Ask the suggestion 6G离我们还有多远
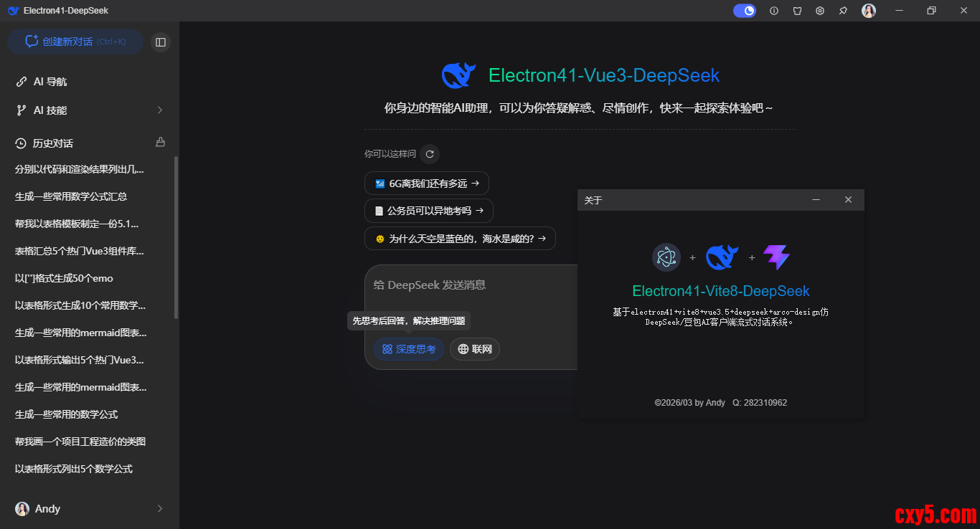 [x=427, y=184]
